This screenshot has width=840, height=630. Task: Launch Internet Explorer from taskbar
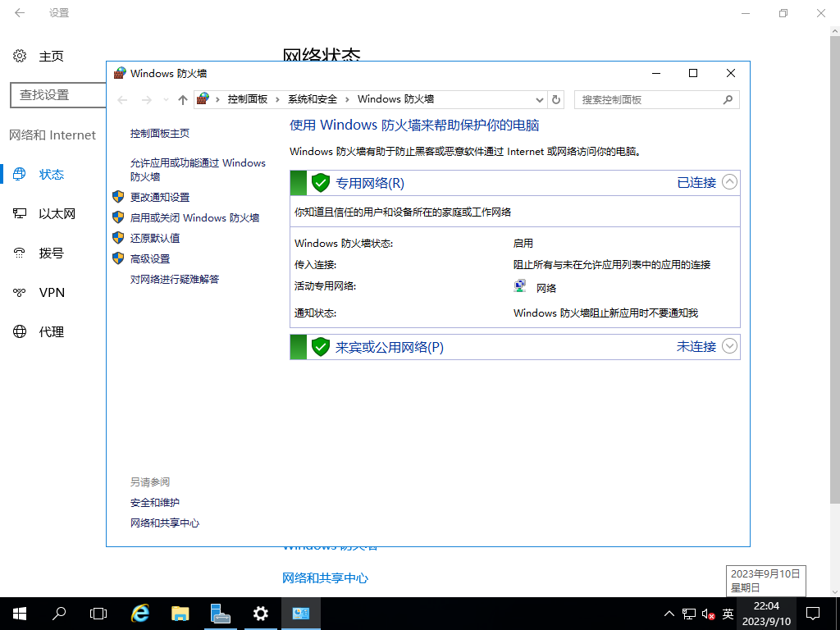tap(139, 614)
